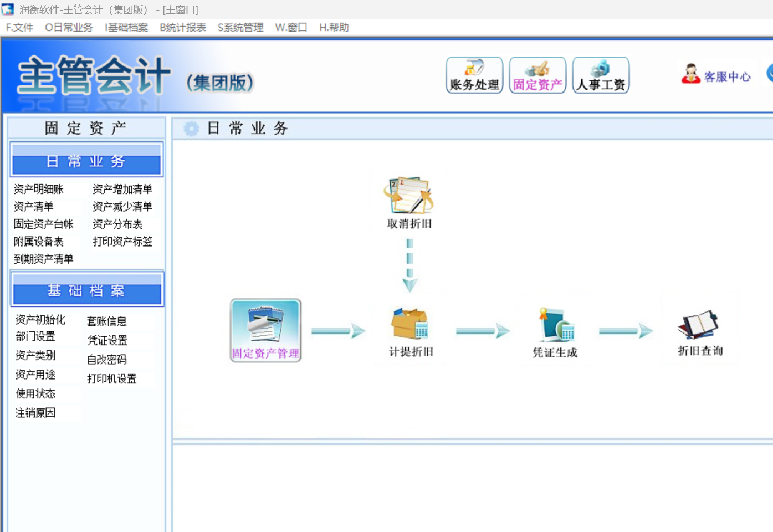This screenshot has height=532, width=773.
Task: Click the 凭证生成 workflow icon
Action: tap(555, 332)
